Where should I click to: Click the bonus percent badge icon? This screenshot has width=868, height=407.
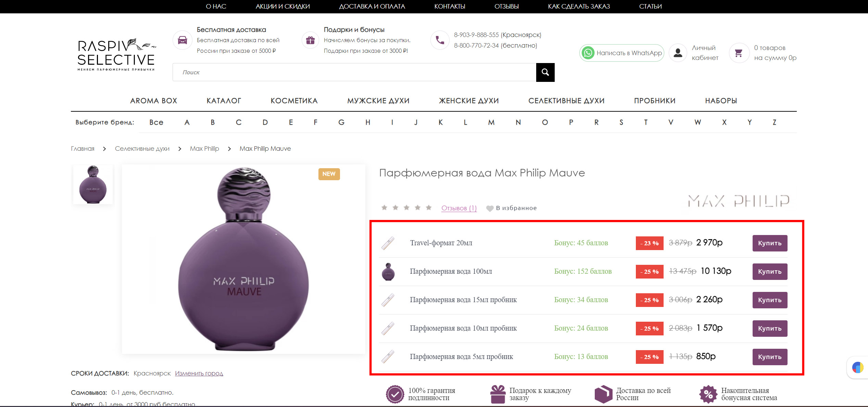coord(708,394)
